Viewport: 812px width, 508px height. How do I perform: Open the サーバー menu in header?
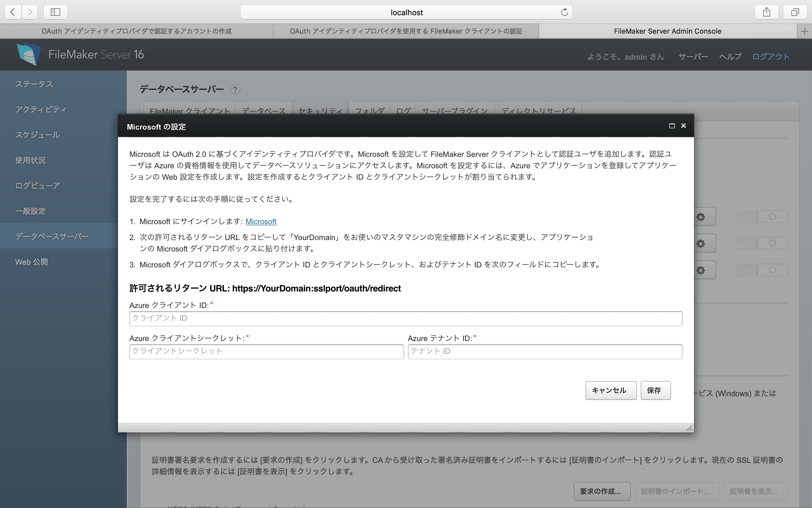point(693,57)
